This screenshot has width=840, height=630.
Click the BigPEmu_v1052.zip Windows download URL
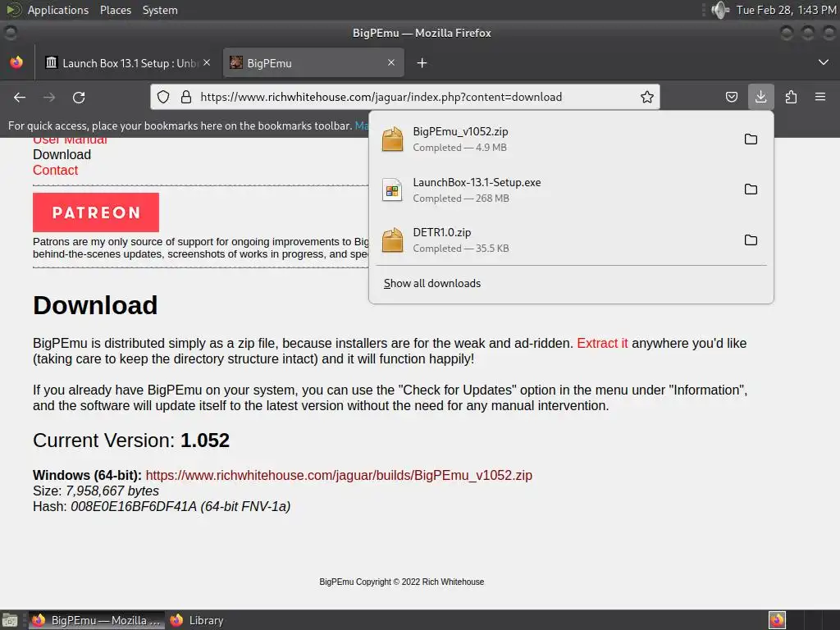click(339, 475)
